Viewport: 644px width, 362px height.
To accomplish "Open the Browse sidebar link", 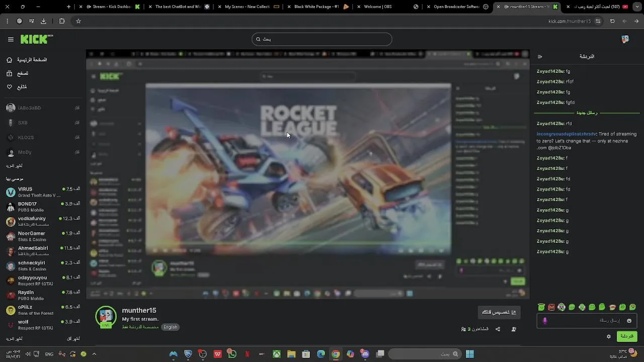I will click(x=17, y=73).
